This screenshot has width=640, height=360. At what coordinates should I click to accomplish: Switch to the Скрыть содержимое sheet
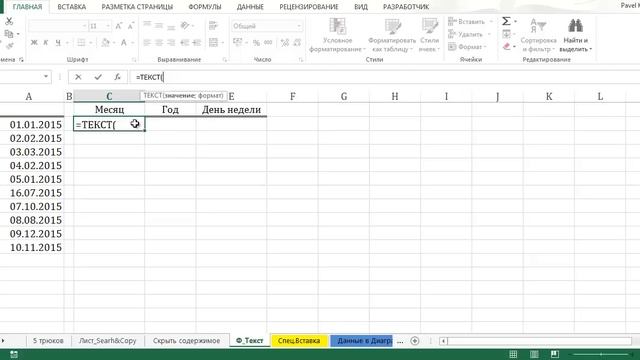[x=187, y=341]
